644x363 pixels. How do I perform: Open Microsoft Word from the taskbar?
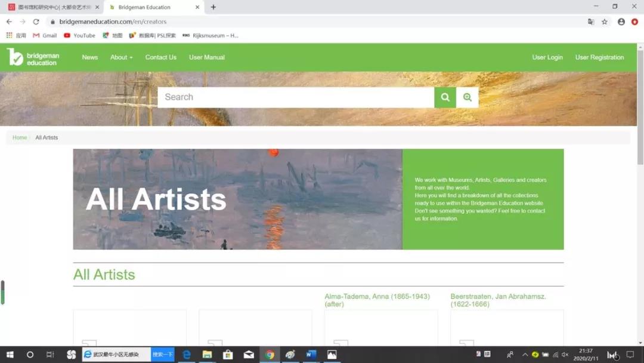(x=311, y=355)
